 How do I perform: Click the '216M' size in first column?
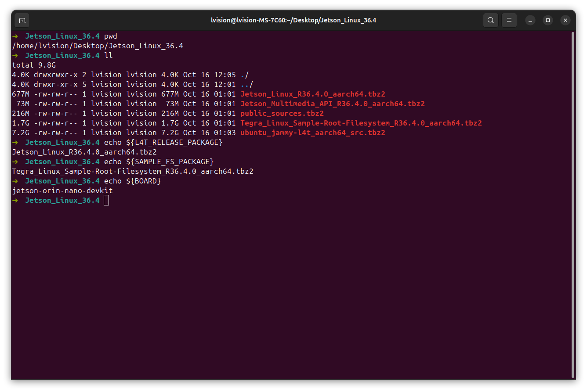21,113
